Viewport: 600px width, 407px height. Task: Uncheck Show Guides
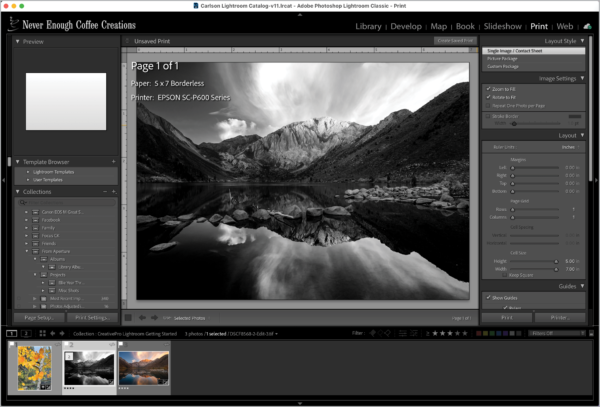click(x=488, y=297)
